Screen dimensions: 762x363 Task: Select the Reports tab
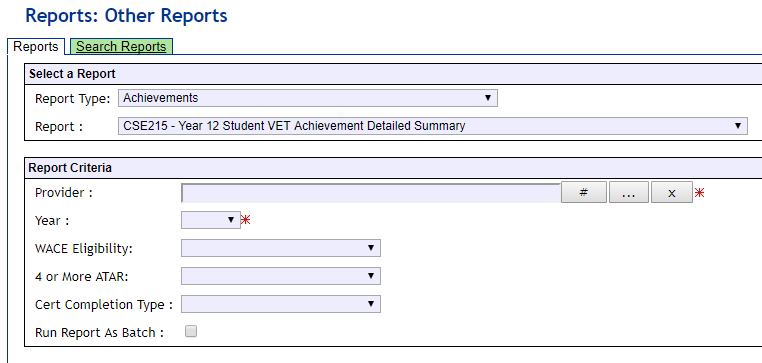pos(35,47)
